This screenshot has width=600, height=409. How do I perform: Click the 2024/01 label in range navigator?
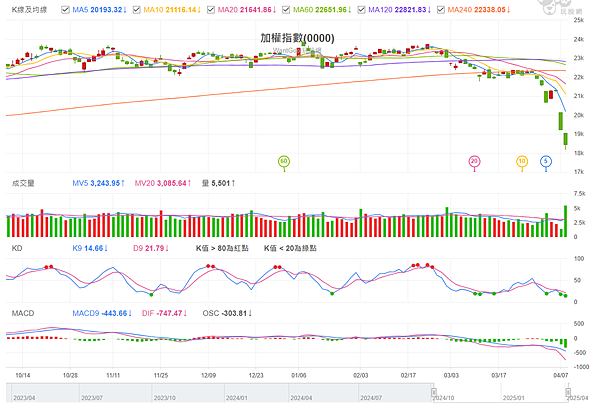tap(236, 398)
